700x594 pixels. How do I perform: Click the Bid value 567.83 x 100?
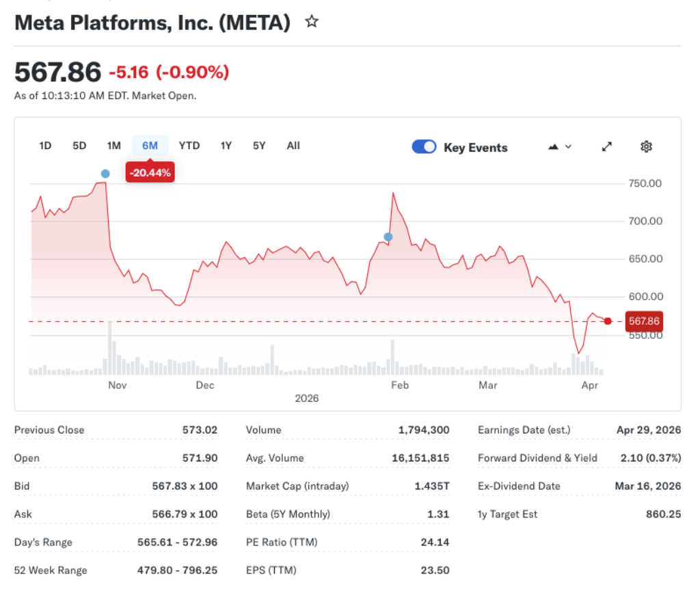pyautogui.click(x=185, y=486)
